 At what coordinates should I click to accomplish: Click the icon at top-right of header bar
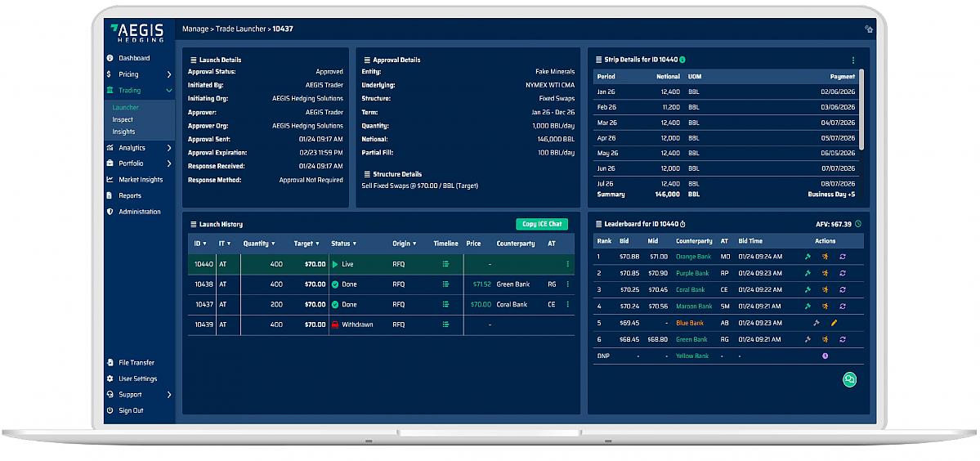869,29
